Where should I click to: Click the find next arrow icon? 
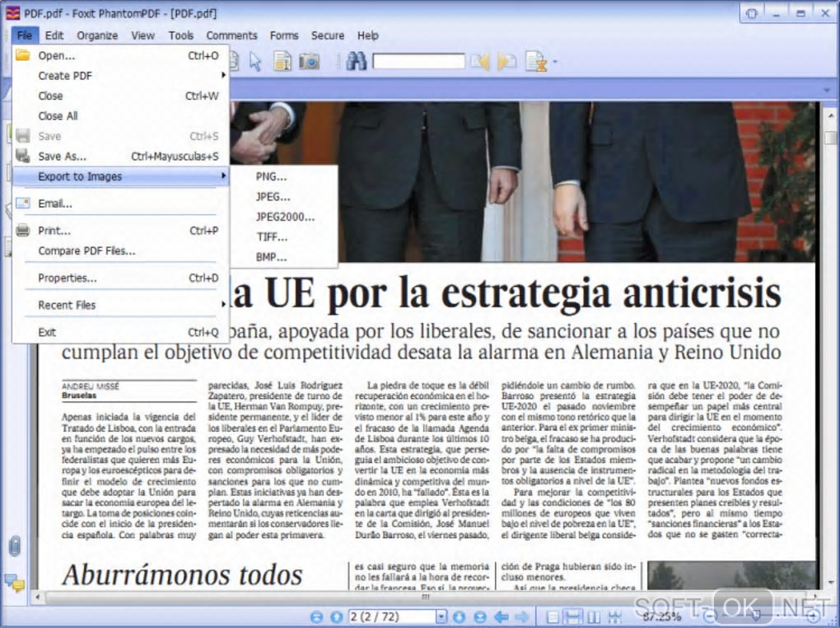click(x=506, y=62)
